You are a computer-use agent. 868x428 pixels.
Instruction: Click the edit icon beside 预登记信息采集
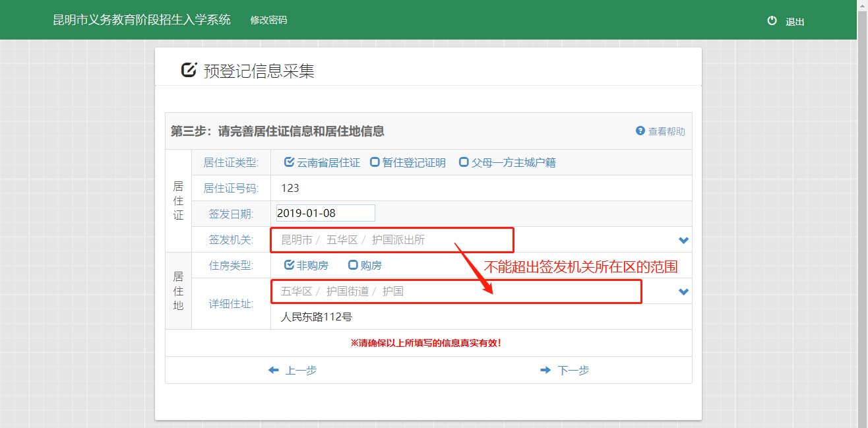coord(189,70)
